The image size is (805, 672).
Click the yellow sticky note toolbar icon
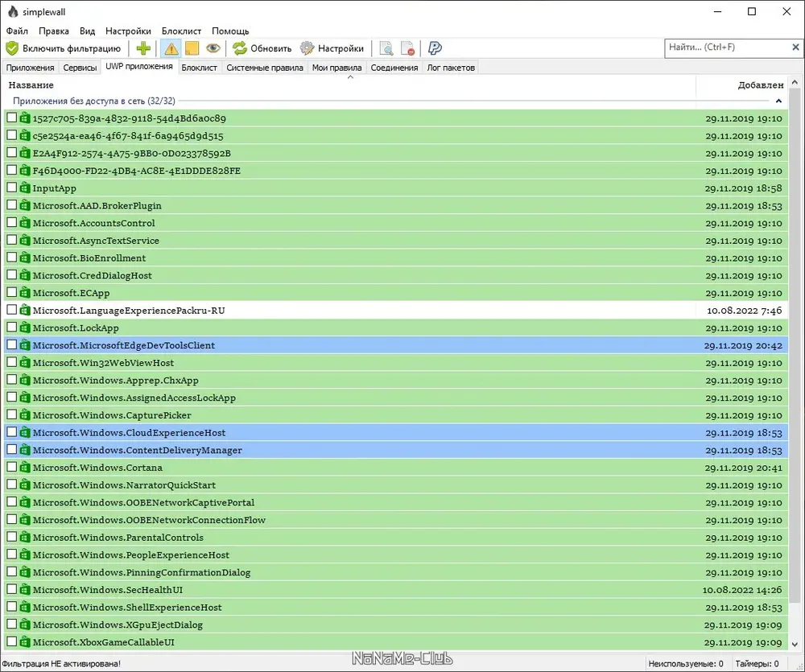pos(192,48)
